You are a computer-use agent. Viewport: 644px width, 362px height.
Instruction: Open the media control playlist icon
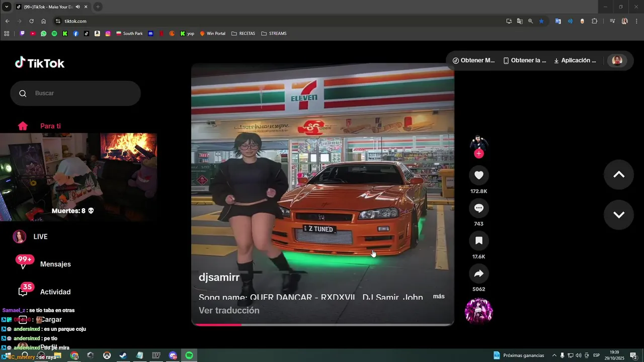tap(612, 21)
